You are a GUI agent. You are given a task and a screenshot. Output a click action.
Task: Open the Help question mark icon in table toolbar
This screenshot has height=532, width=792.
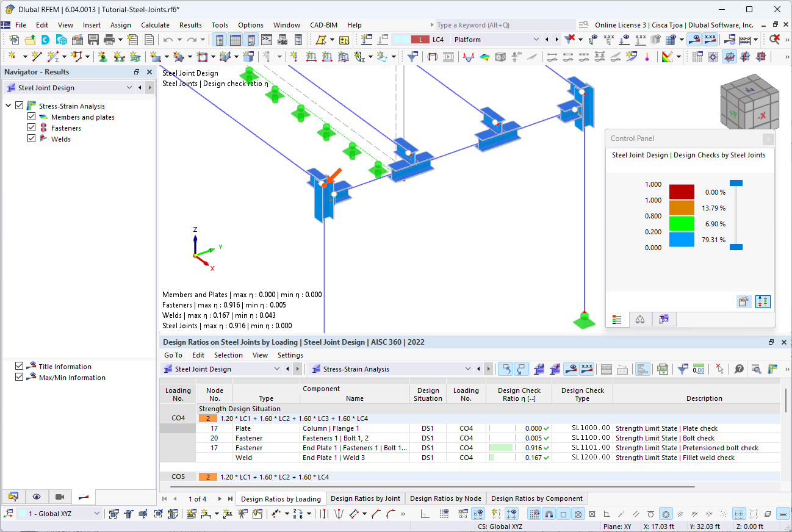tap(739, 368)
